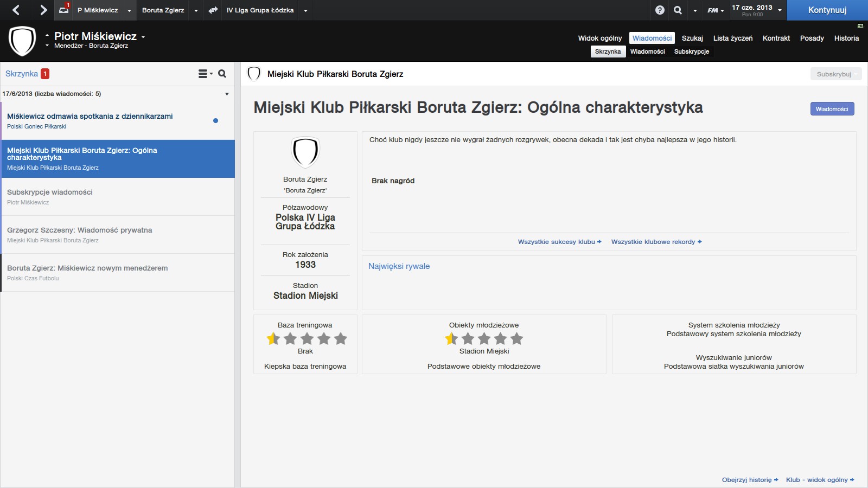Expand the Boruta Zgierz dropdown arrow
The image size is (868, 488).
196,10
